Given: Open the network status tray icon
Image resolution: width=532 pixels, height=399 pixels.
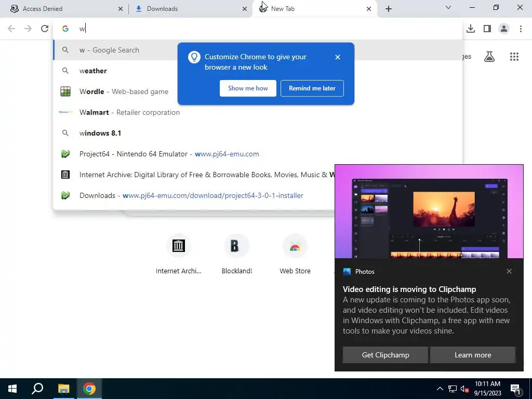Looking at the screenshot, I should [x=453, y=389].
